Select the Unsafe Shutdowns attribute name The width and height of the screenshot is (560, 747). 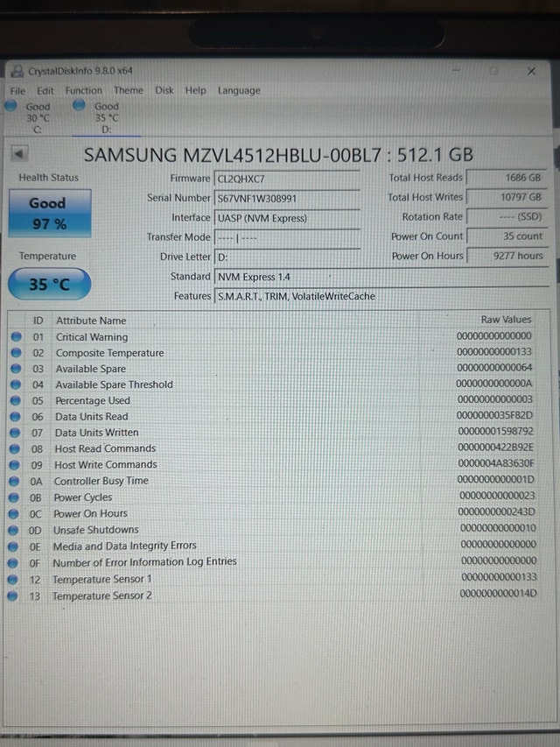96,530
